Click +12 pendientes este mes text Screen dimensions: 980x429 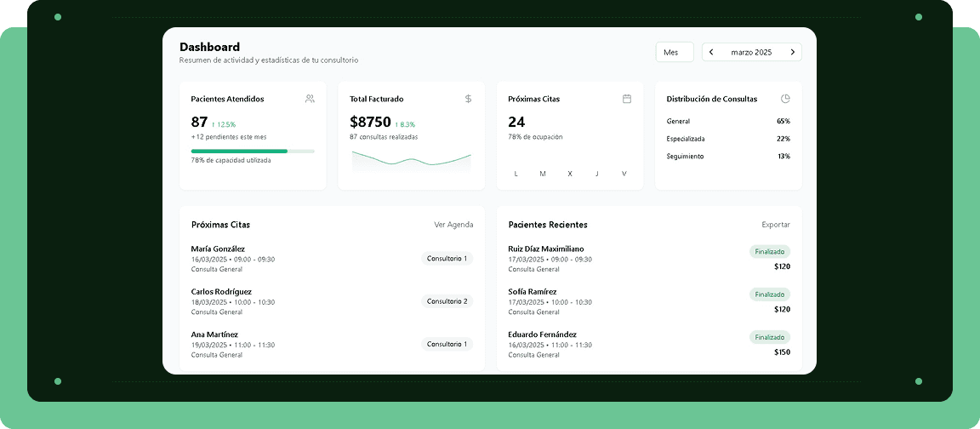[x=229, y=136]
